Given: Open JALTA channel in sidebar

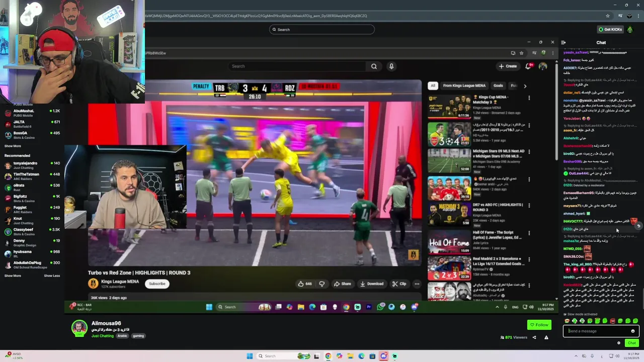Looking at the screenshot, I should pos(32,124).
